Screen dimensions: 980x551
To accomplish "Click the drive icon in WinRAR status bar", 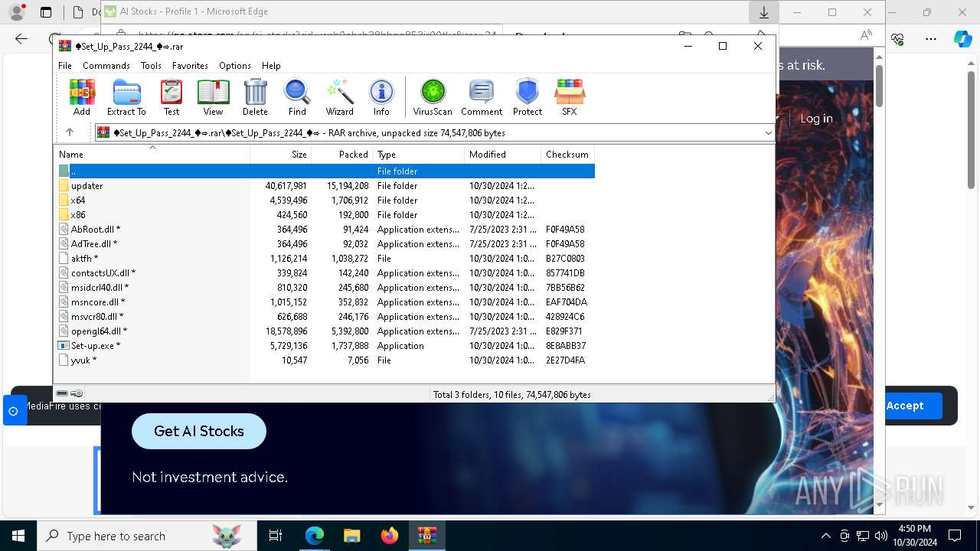I will [x=62, y=394].
